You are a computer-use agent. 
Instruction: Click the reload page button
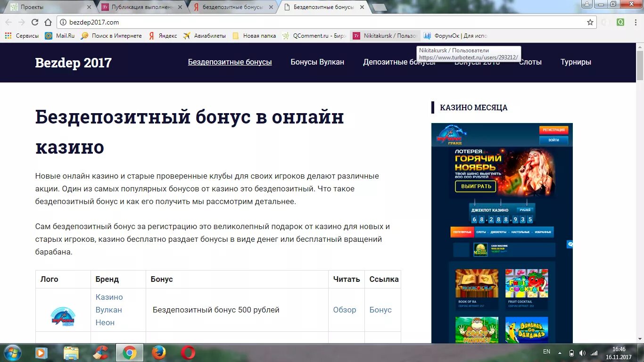(34, 22)
